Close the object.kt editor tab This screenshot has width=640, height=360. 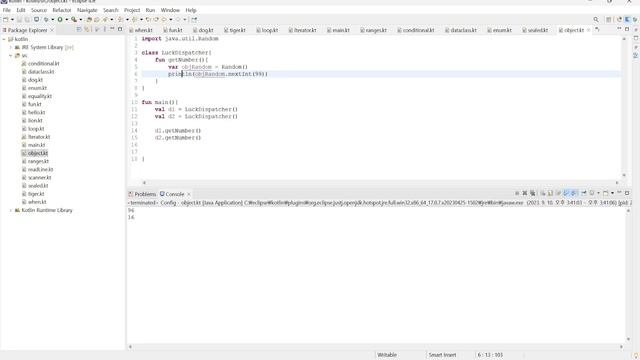588,30
